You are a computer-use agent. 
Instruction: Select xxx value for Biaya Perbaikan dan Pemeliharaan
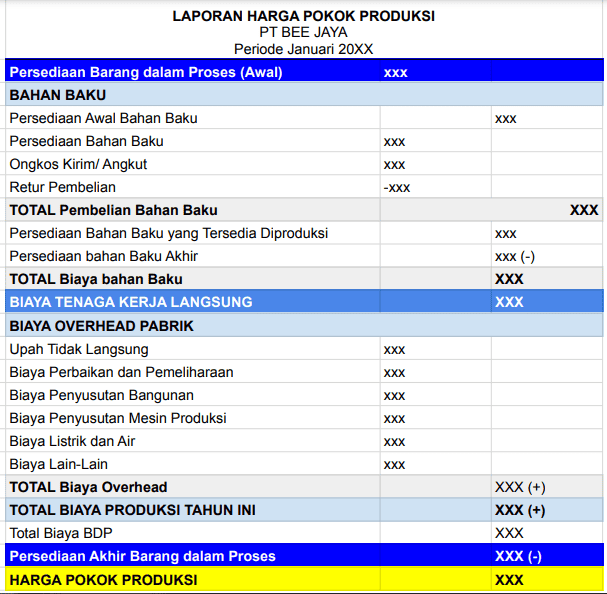[394, 373]
